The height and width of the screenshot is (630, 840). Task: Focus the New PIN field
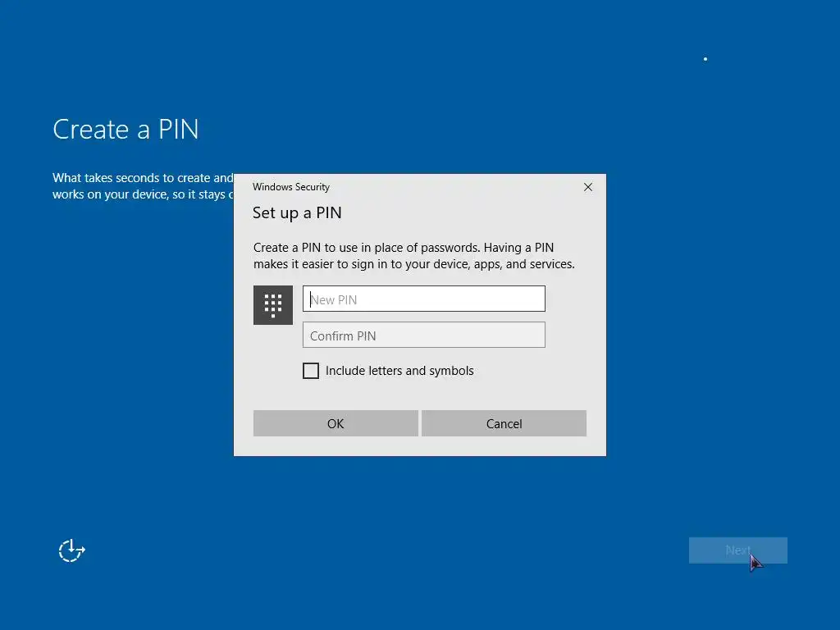click(424, 299)
